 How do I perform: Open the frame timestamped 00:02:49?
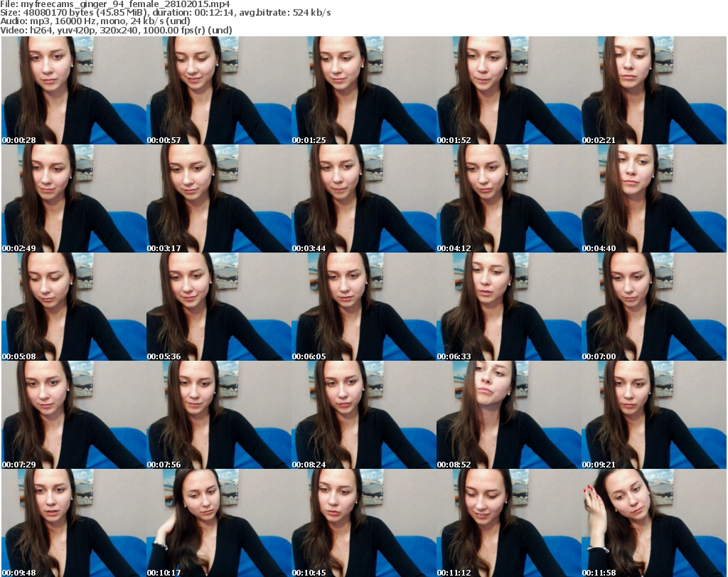pos(74,198)
